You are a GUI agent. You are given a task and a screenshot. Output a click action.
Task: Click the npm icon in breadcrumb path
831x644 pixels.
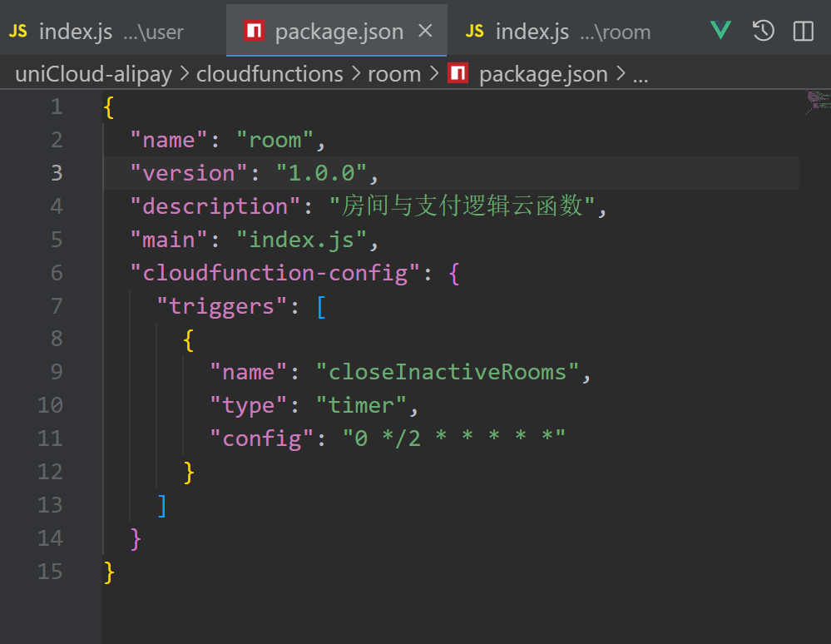458,74
